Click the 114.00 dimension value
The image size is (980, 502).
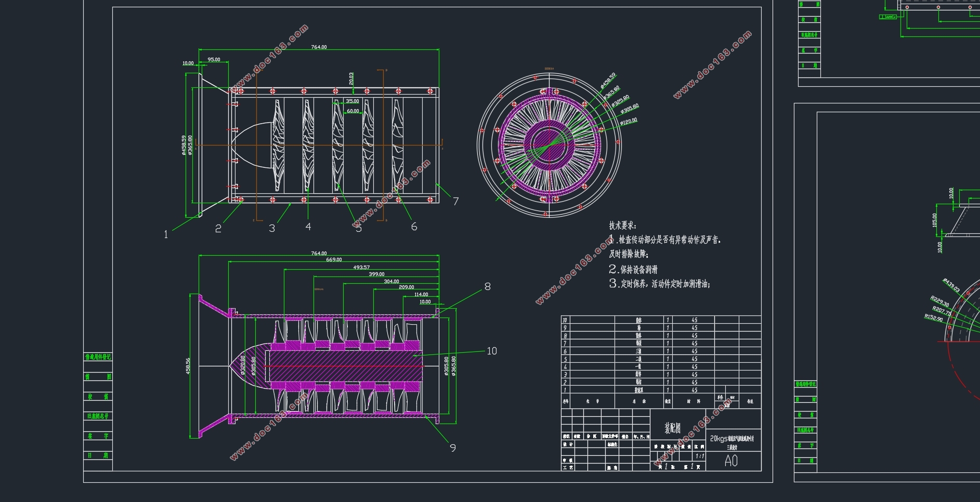[421, 295]
